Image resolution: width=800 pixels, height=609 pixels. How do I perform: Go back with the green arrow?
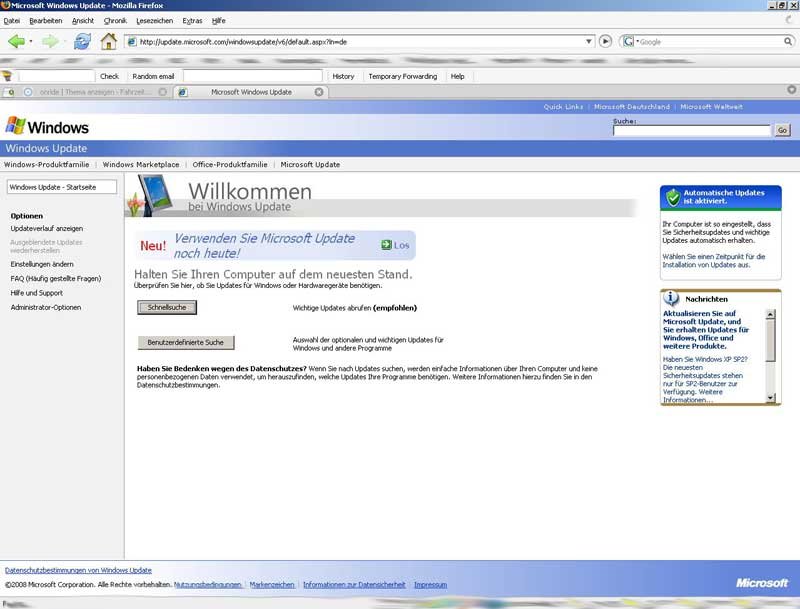(x=16, y=41)
